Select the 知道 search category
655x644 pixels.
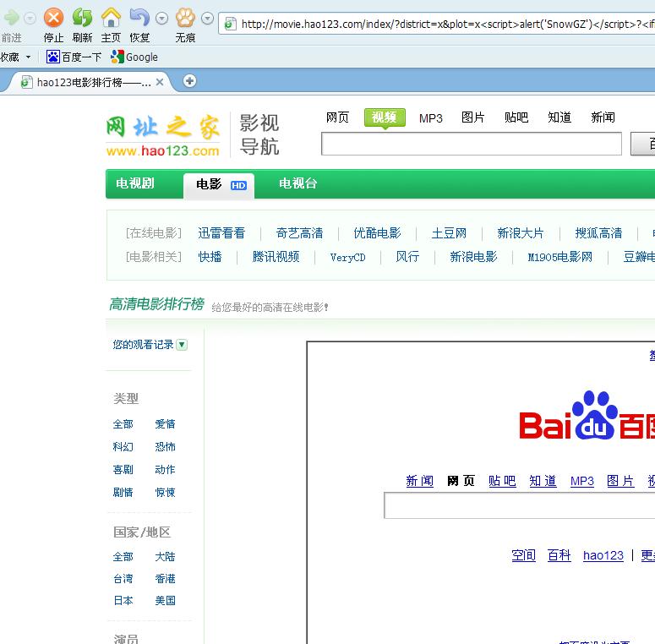point(559,117)
